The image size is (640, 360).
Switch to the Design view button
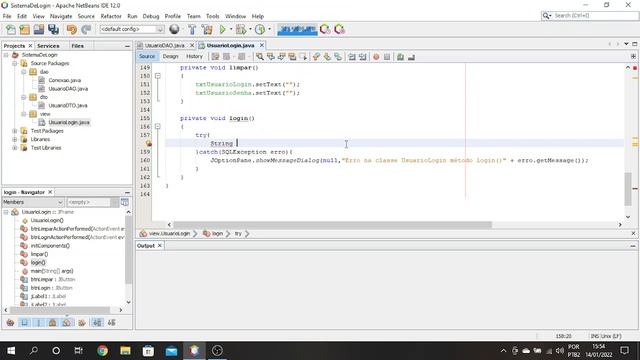(x=170, y=57)
